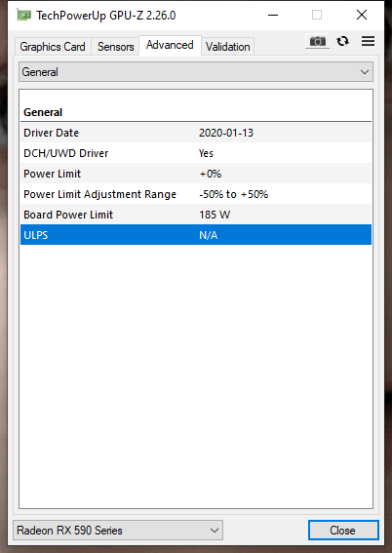The width and height of the screenshot is (392, 553).
Task: Select the Advanced tab
Action: (170, 45)
